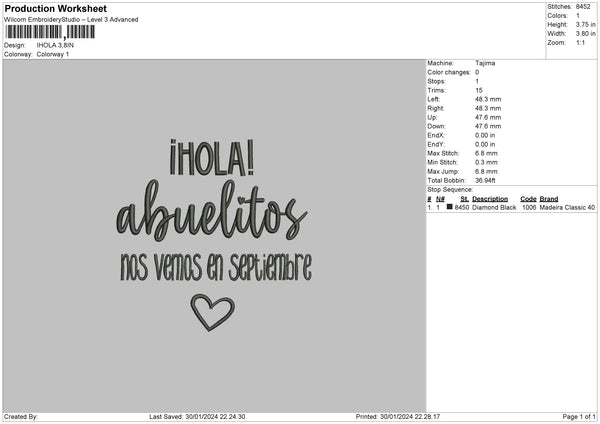Click the design barcode image
The width and height of the screenshot is (600, 424).
(x=50, y=32)
